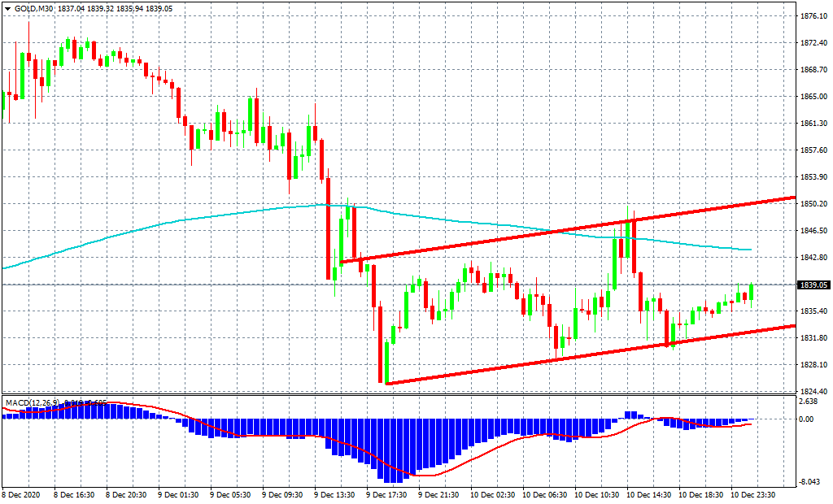The height and width of the screenshot is (504, 833).
Task: Select the GOLD,M30 chart title label
Action: click(x=33, y=7)
